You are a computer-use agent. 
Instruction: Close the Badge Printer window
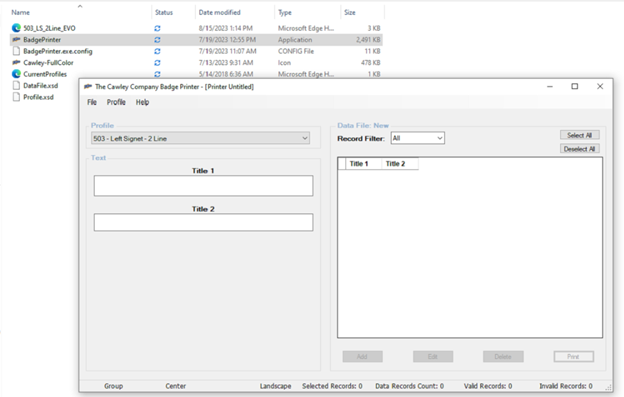coord(600,86)
